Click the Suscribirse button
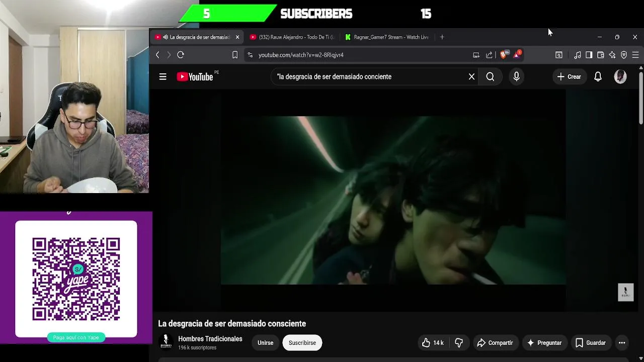Image resolution: width=644 pixels, height=362 pixels. coord(302,343)
